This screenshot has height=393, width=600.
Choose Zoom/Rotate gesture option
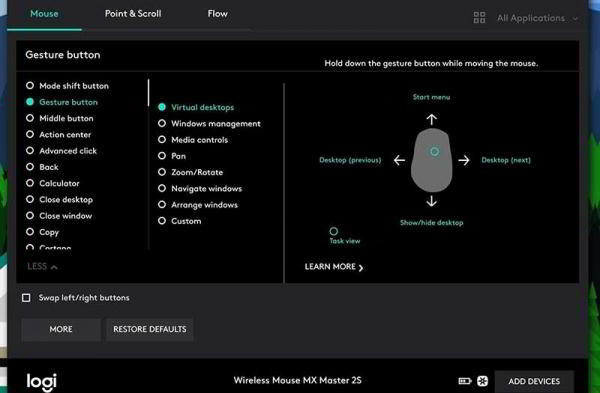[190, 172]
